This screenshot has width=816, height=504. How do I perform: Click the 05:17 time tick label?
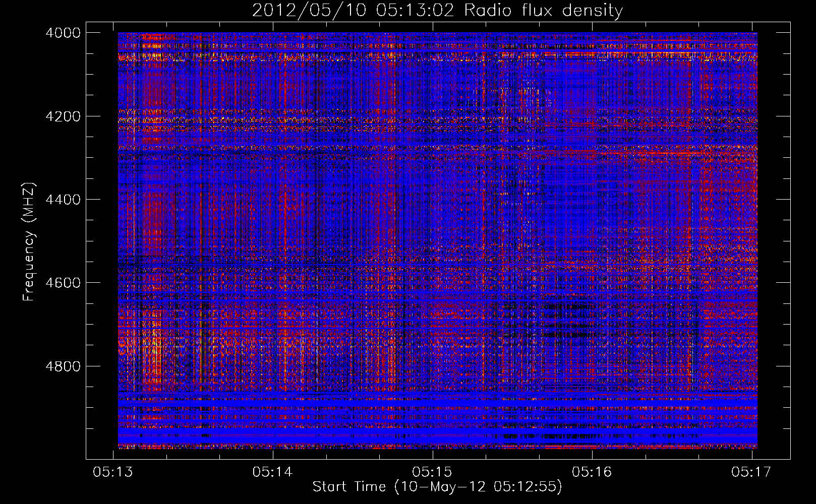(x=751, y=472)
